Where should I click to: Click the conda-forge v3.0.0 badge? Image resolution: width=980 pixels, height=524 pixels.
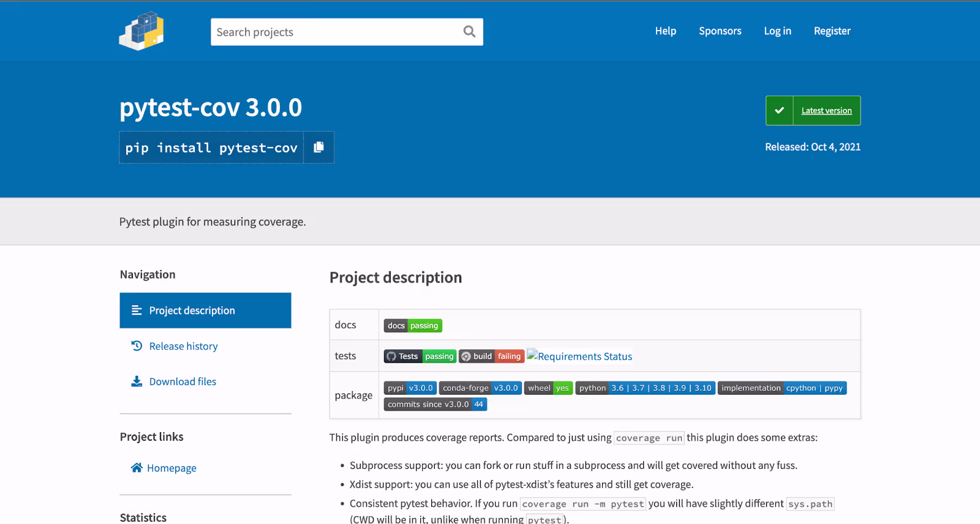click(480, 388)
